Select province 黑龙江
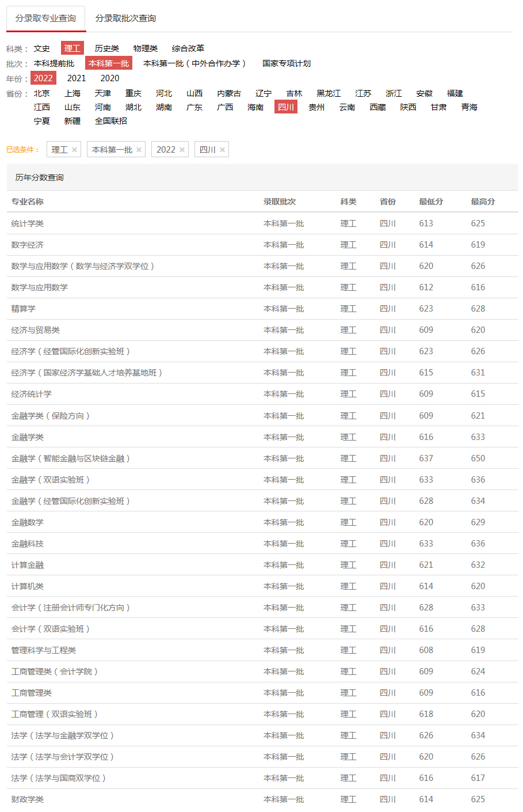Image resolution: width=523 pixels, height=812 pixels. [329, 93]
